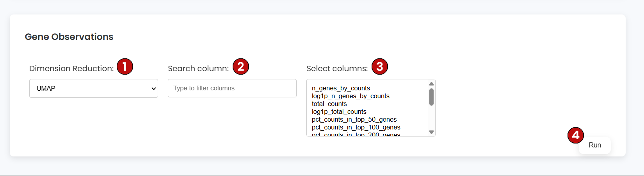Image resolution: width=644 pixels, height=176 pixels.
Task: Click the 'Search column:' label
Action: [x=198, y=68]
